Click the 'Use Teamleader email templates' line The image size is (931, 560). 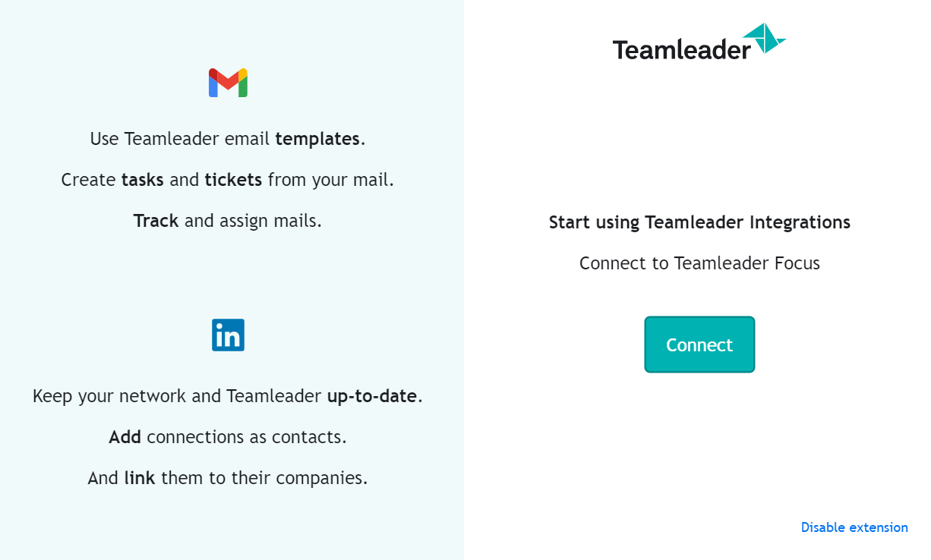coord(228,139)
